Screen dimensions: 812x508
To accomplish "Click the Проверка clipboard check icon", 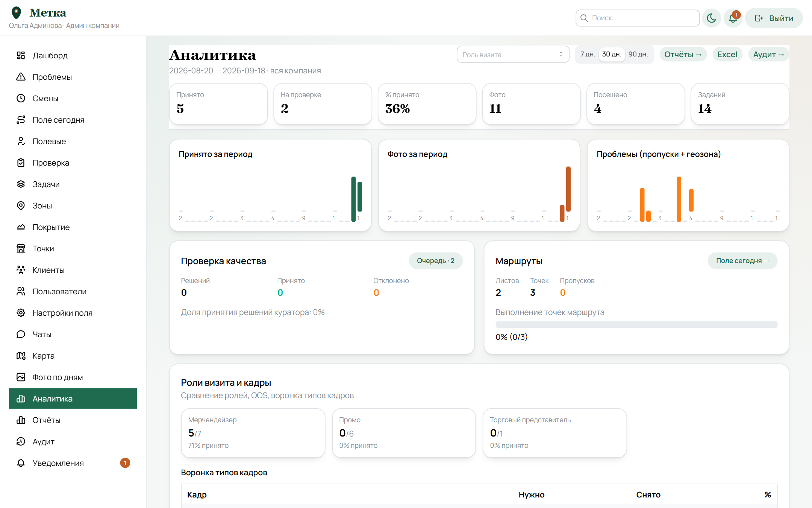I will (x=21, y=163).
